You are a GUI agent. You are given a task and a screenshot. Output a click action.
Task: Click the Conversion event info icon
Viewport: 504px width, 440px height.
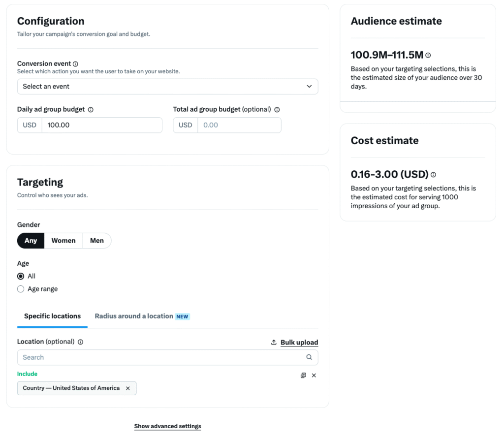(75, 64)
